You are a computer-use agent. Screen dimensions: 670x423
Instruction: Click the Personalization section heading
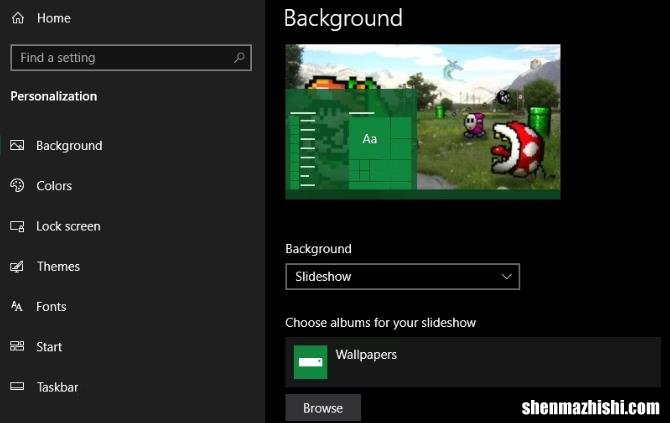coord(54,96)
